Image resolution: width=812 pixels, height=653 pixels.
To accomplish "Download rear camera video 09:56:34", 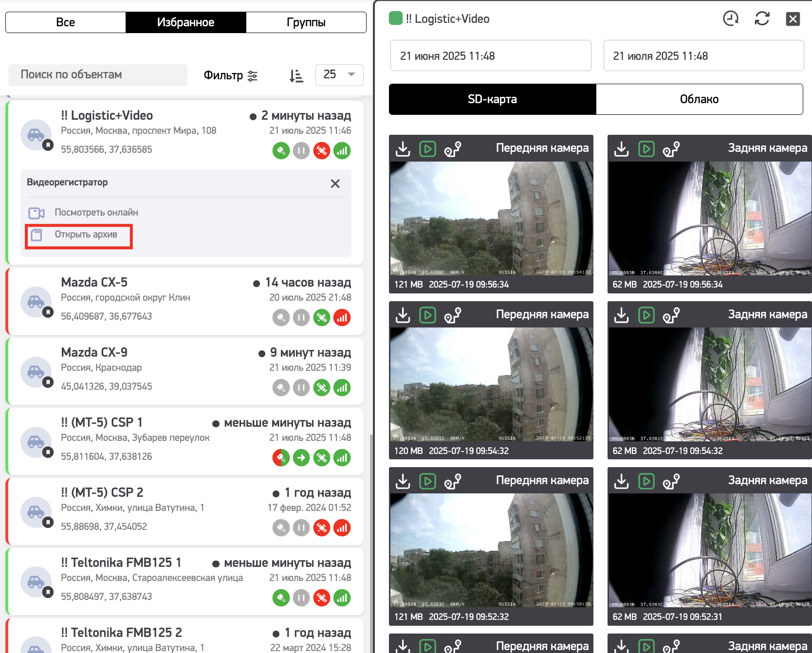I will (x=622, y=149).
